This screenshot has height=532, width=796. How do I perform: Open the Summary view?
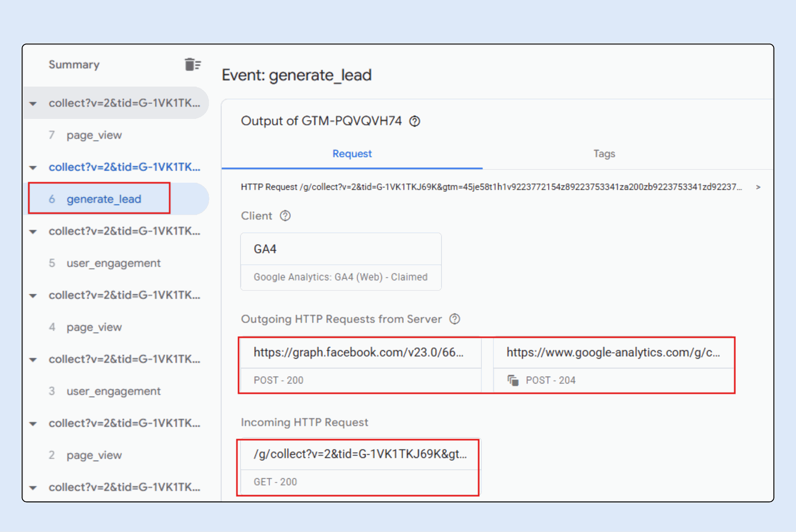[x=74, y=65]
